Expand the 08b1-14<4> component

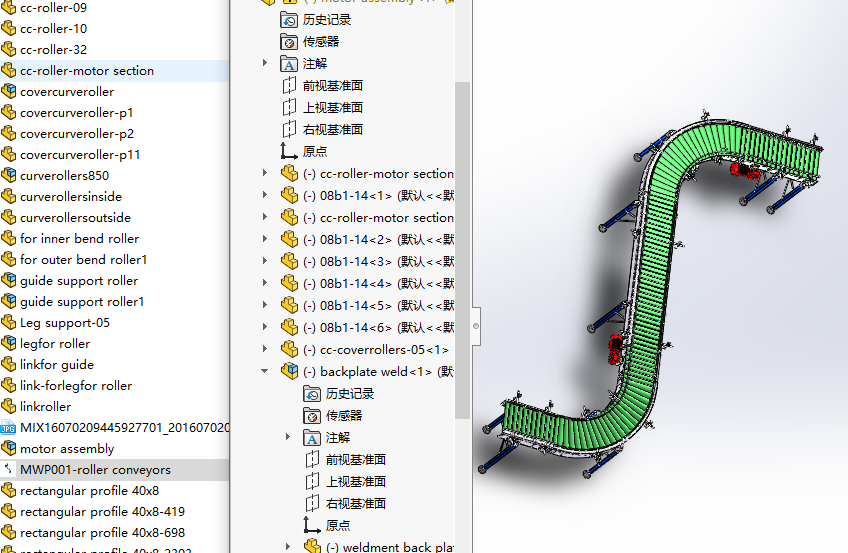(264, 283)
